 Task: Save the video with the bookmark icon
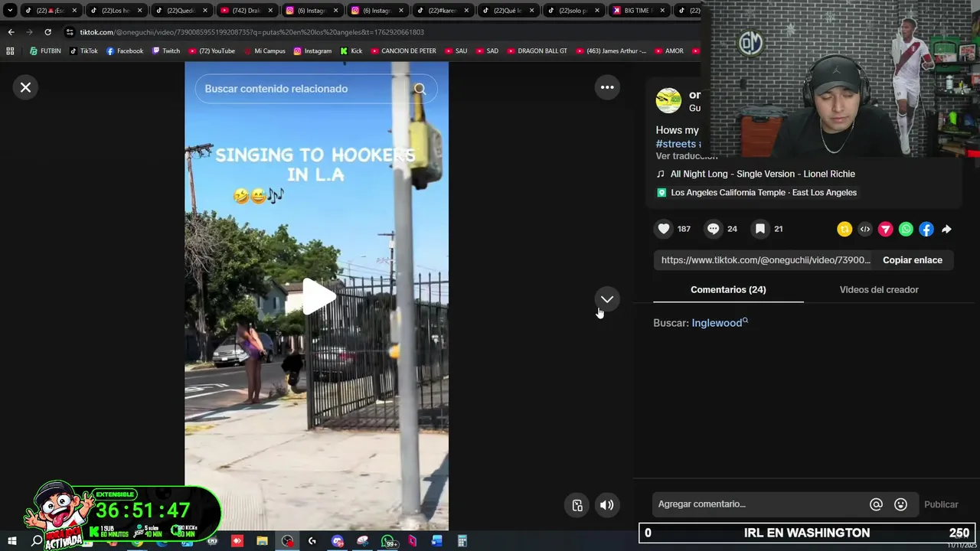759,229
